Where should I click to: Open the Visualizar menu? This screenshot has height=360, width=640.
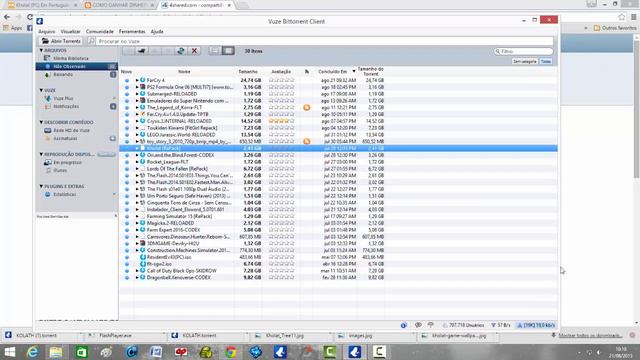coord(70,31)
